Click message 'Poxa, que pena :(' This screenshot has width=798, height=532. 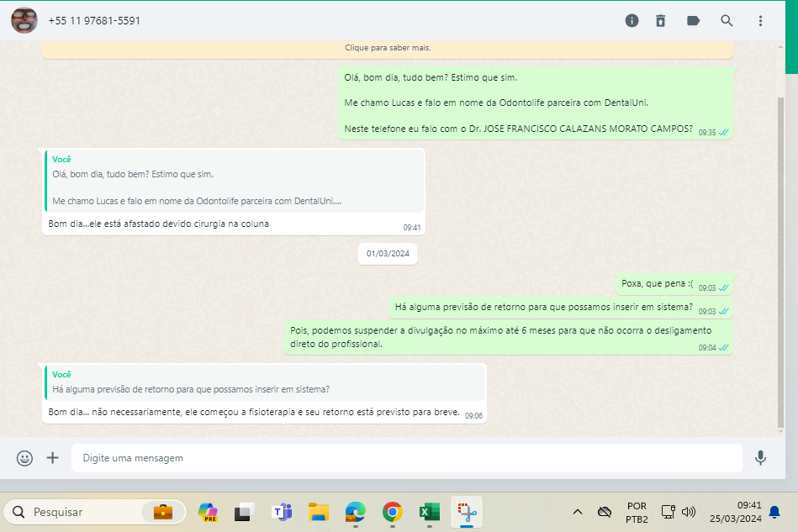coord(674,284)
